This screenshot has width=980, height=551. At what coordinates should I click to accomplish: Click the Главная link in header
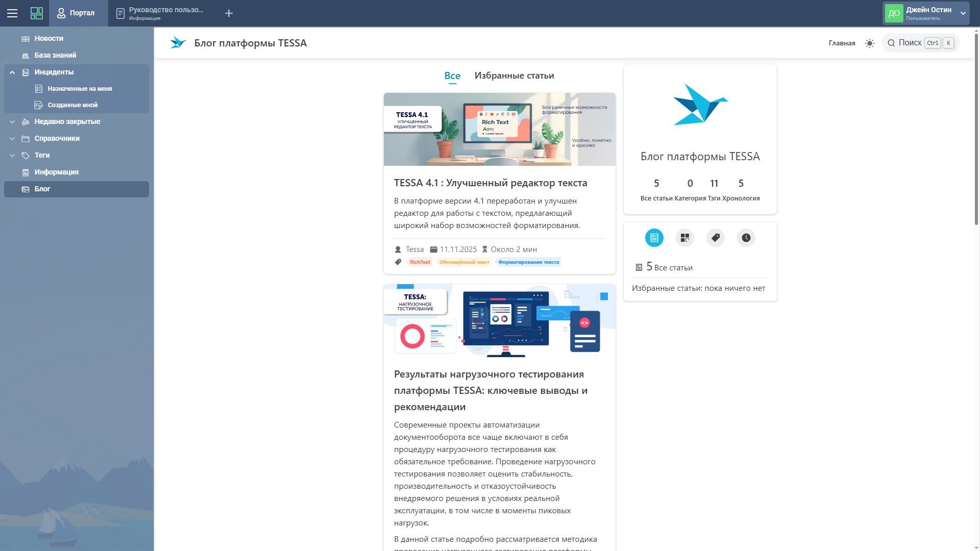coord(842,43)
